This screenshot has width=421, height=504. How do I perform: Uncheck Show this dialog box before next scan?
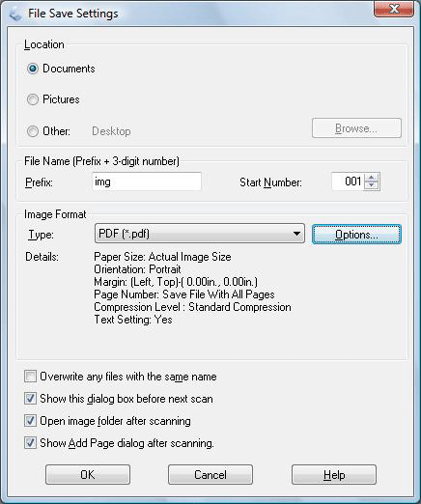tap(31, 399)
